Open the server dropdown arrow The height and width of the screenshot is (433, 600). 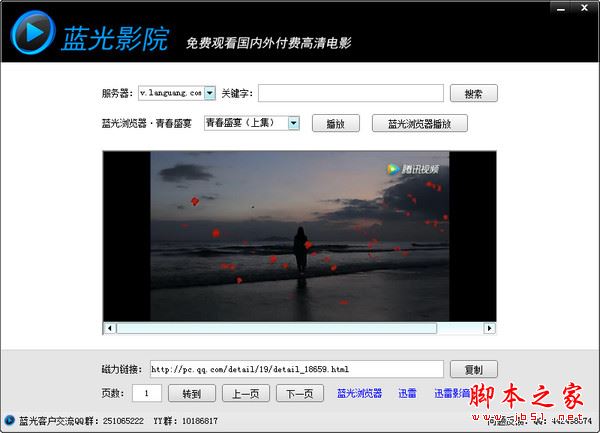coord(210,93)
